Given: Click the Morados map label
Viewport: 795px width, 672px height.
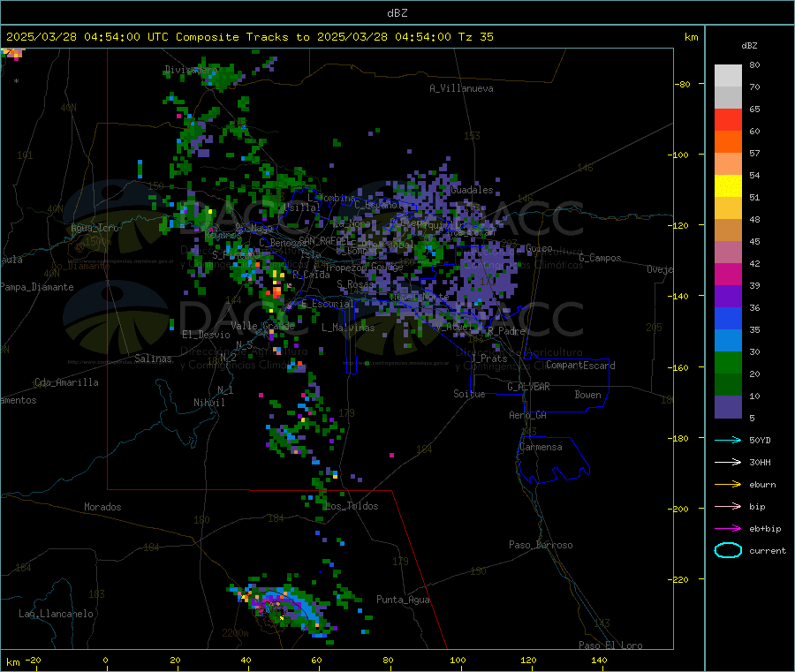Looking at the screenshot, I should pyautogui.click(x=102, y=507).
